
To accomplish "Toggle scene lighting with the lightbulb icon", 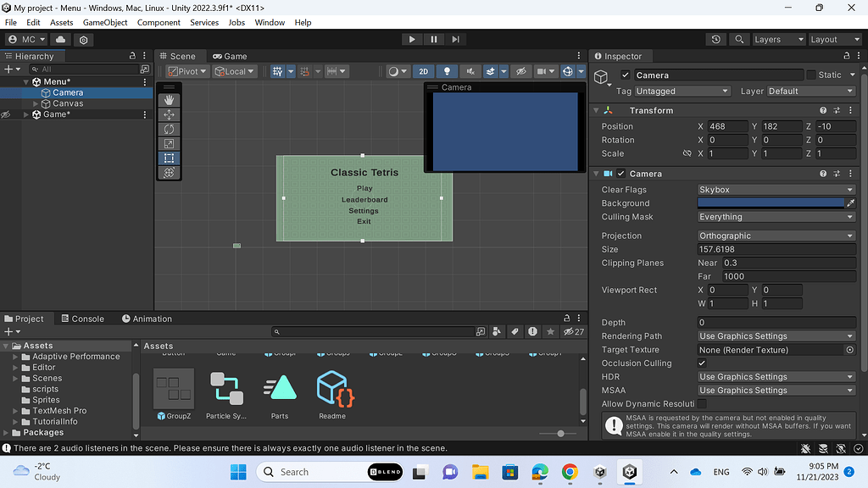I will pyautogui.click(x=447, y=71).
